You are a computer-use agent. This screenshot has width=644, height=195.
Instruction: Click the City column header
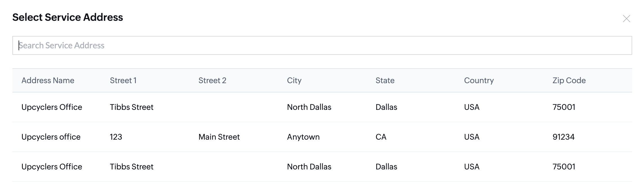coord(294,81)
